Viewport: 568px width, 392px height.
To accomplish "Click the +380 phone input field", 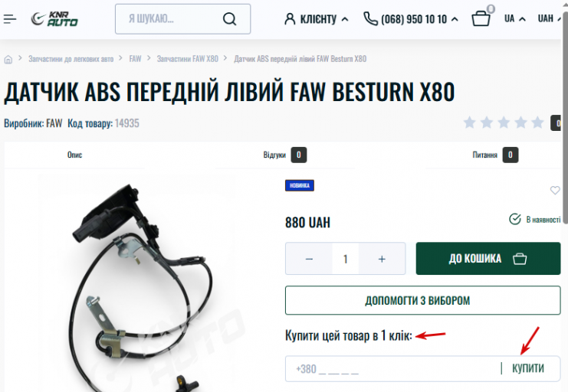I will coord(393,369).
